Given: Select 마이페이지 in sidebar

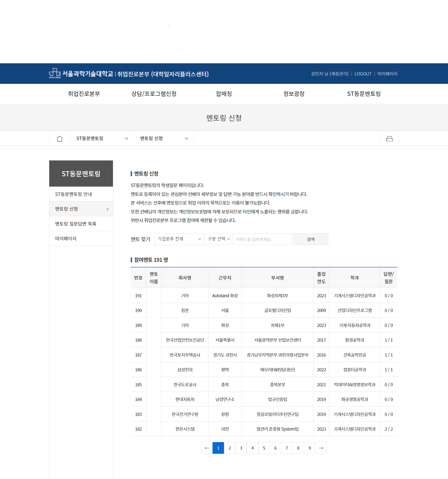Looking at the screenshot, I should [81, 238].
